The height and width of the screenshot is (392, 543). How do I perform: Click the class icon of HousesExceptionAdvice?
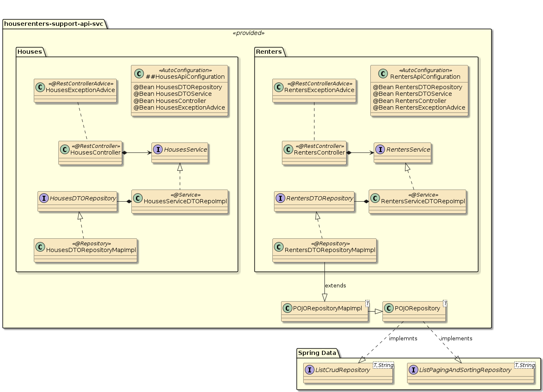40,87
